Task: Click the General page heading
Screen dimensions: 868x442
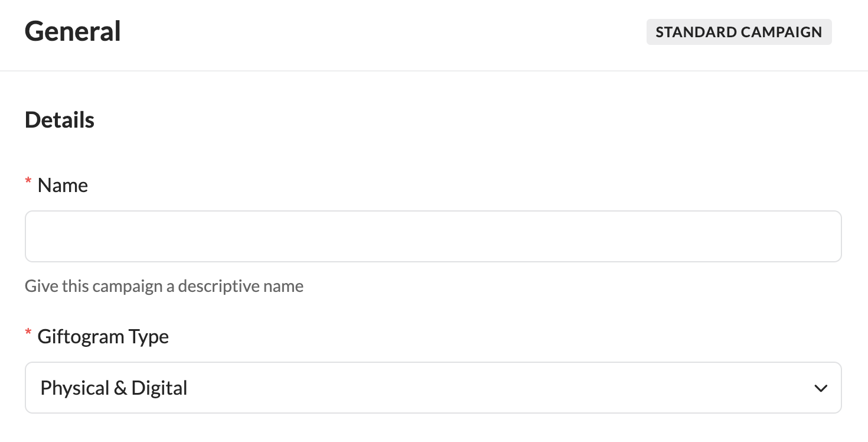Action: point(73,31)
